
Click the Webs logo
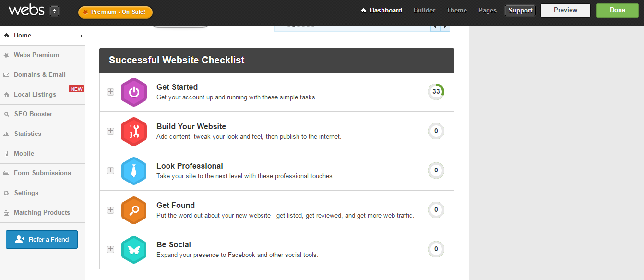tap(26, 10)
